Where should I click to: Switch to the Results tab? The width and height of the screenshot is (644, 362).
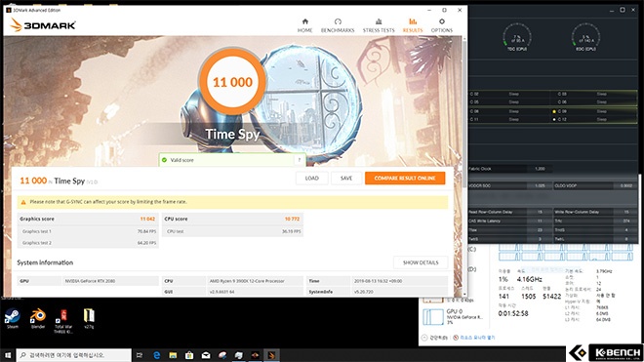click(x=413, y=25)
